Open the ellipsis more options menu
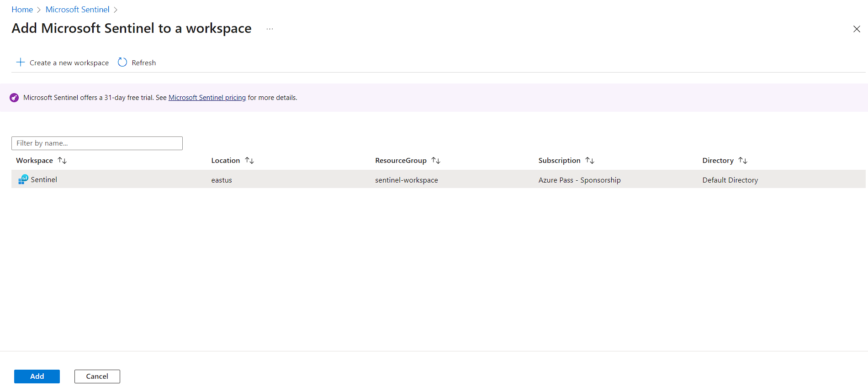This screenshot has width=868, height=387. click(x=270, y=29)
